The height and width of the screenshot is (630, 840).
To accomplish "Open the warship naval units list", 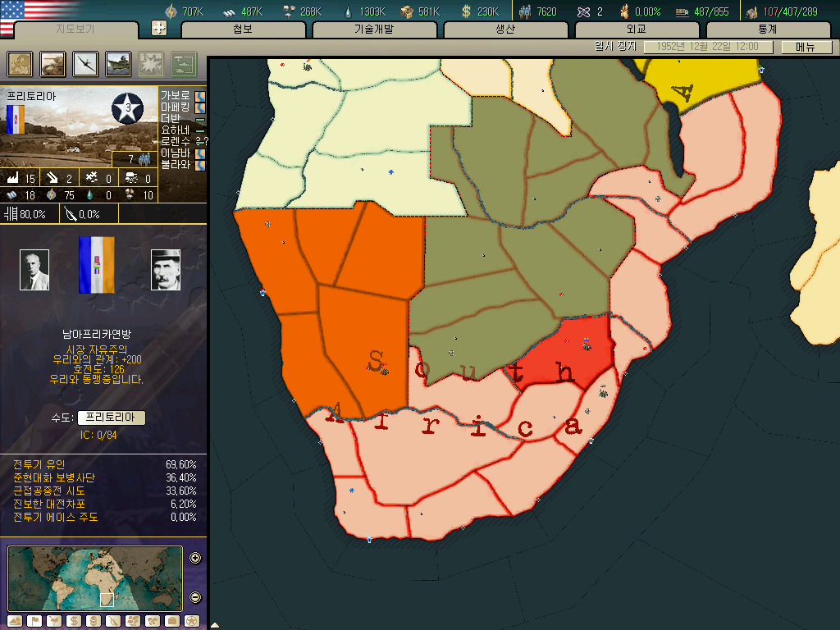I will tap(118, 64).
